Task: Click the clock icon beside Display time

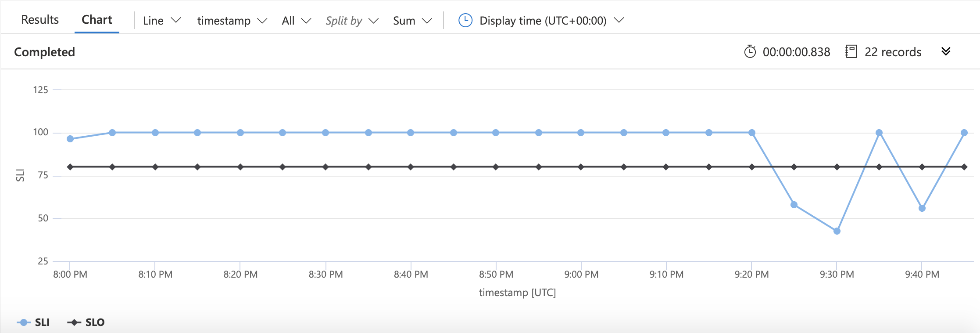Action: pos(465,20)
